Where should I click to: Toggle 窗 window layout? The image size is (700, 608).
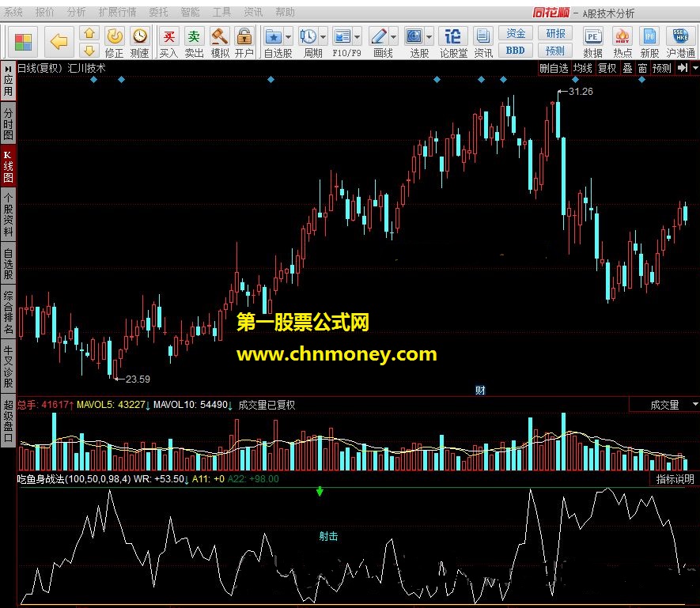642,68
